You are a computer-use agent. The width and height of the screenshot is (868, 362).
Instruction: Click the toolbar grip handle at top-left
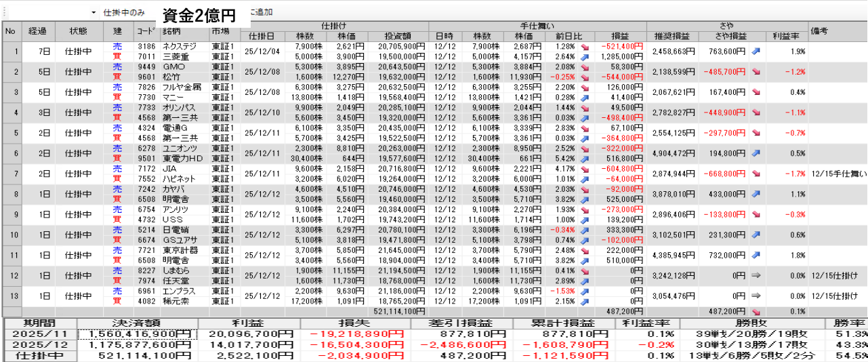[x=3, y=13]
